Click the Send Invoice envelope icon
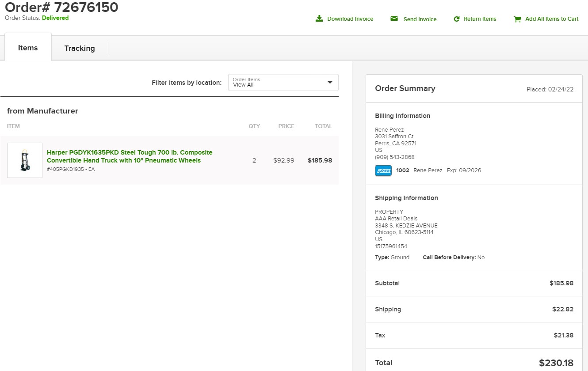The height and width of the screenshot is (371, 588). [x=394, y=19]
